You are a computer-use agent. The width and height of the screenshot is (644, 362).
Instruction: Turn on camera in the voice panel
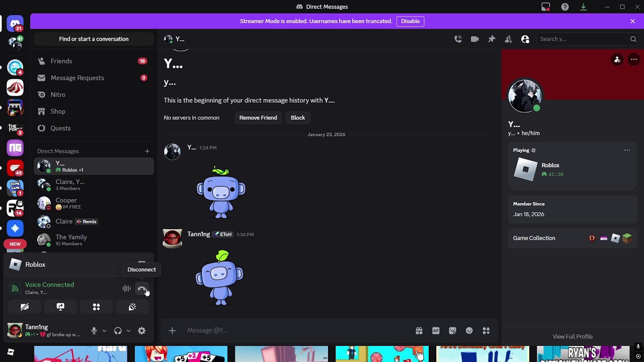(x=25, y=307)
